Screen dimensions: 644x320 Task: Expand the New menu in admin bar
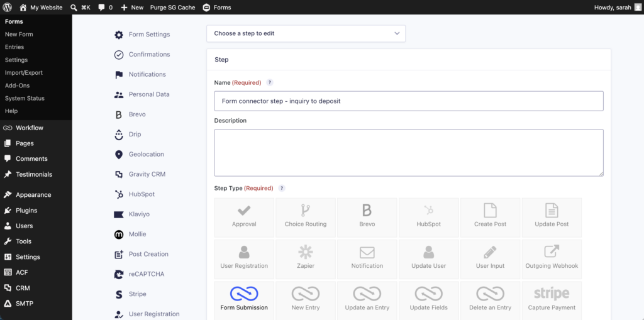click(x=132, y=8)
